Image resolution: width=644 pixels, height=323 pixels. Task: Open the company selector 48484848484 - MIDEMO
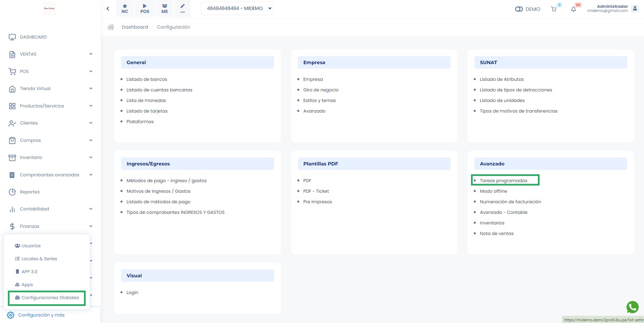click(237, 9)
